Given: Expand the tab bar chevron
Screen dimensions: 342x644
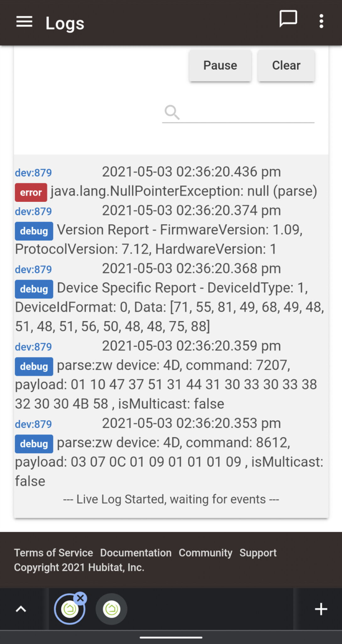Looking at the screenshot, I should (21, 609).
